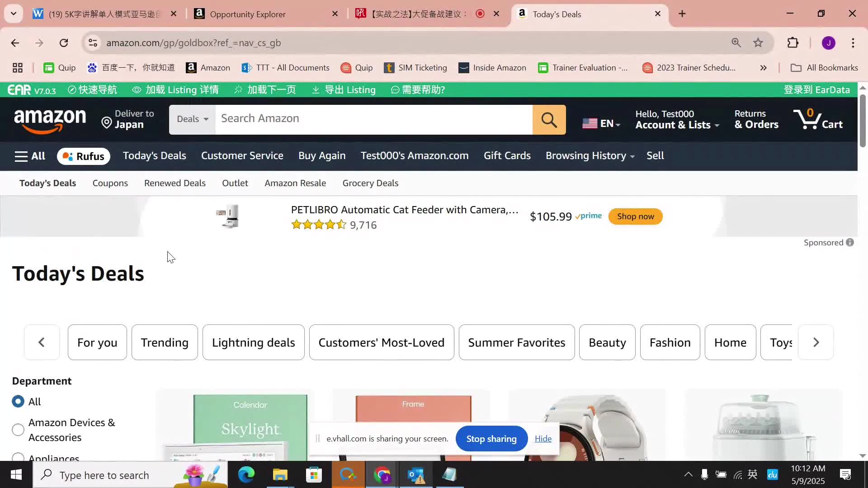
Task: Select the All department radio button
Action: [x=18, y=402]
